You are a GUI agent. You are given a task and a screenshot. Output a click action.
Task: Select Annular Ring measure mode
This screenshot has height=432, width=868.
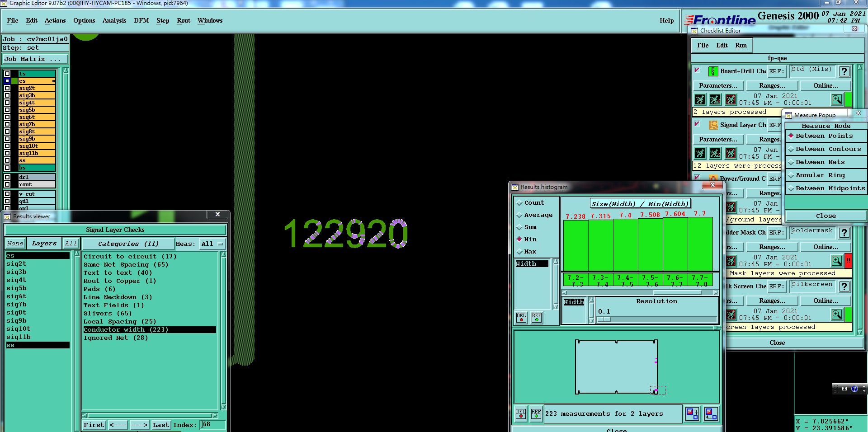pos(826,175)
